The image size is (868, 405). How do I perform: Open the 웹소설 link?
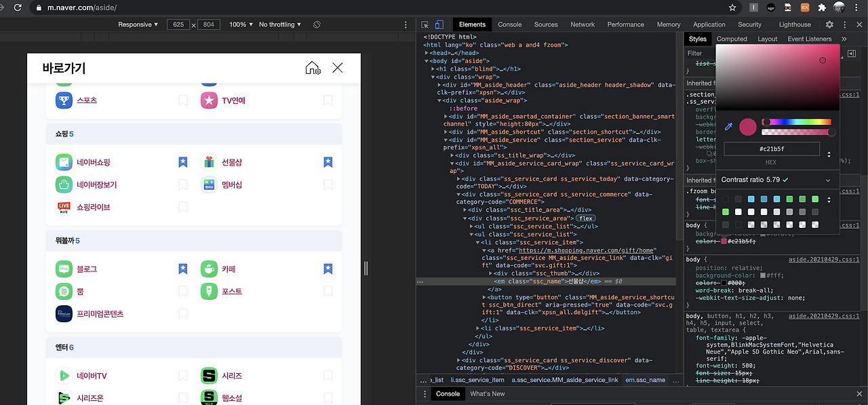point(232,398)
